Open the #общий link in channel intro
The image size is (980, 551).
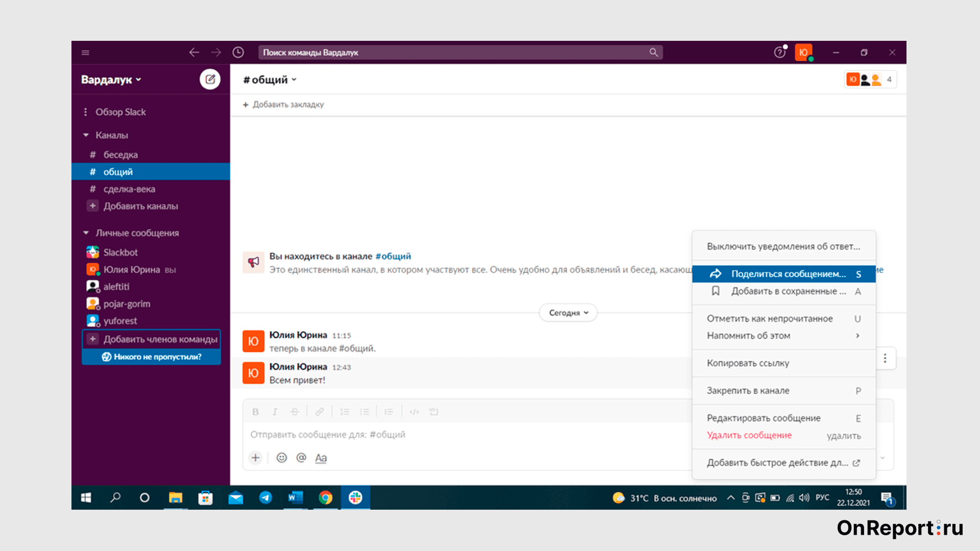pos(393,256)
